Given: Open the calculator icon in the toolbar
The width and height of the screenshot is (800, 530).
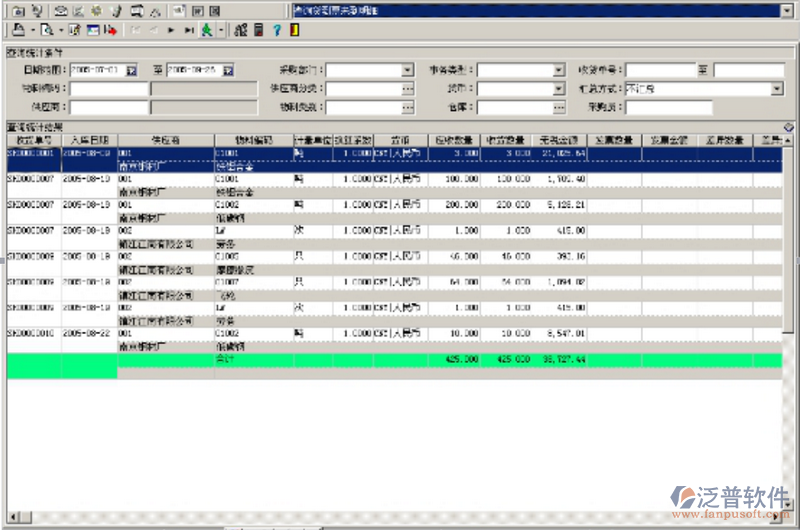Looking at the screenshot, I should point(258,30).
